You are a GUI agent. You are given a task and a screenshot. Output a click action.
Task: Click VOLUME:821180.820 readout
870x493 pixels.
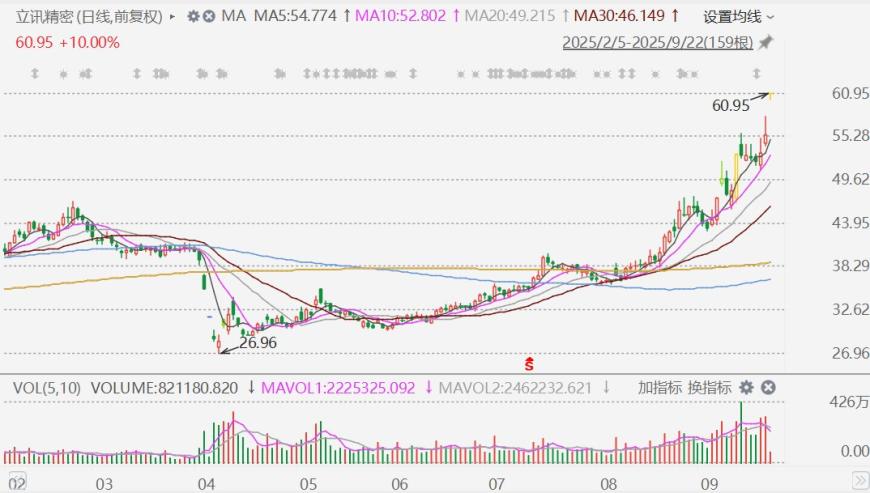[x=164, y=388]
